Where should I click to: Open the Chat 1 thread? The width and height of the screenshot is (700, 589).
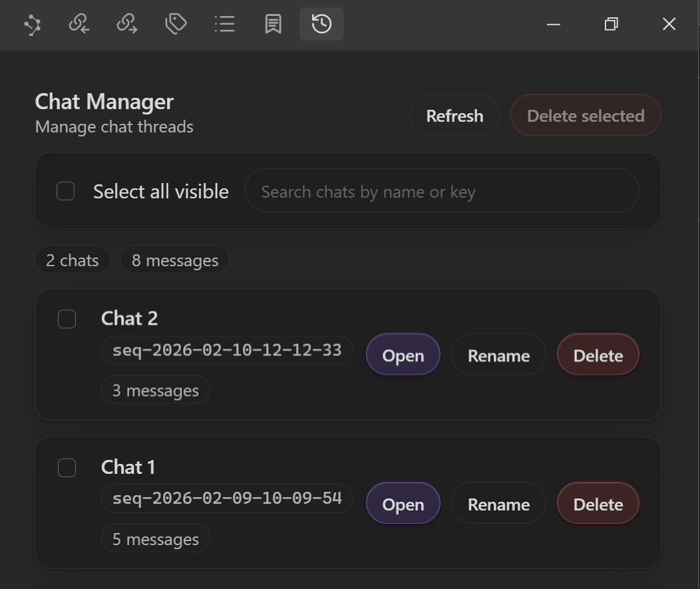click(403, 504)
